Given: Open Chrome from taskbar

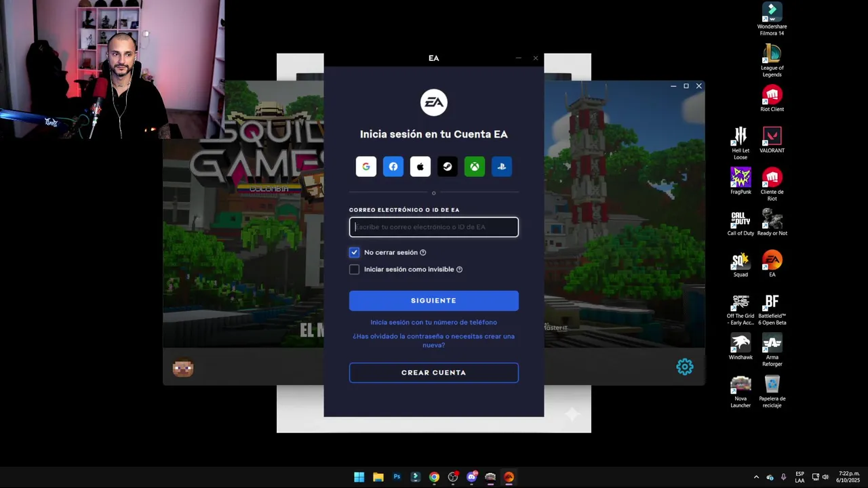Looking at the screenshot, I should point(434,477).
